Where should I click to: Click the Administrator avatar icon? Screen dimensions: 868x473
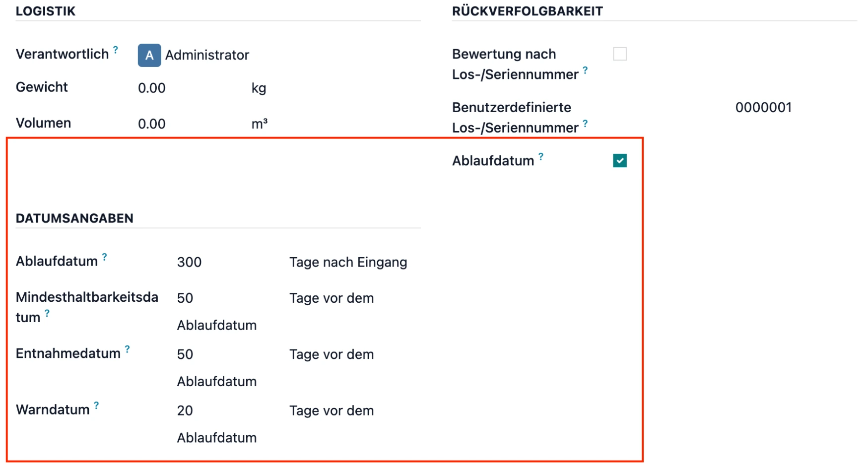pos(148,55)
